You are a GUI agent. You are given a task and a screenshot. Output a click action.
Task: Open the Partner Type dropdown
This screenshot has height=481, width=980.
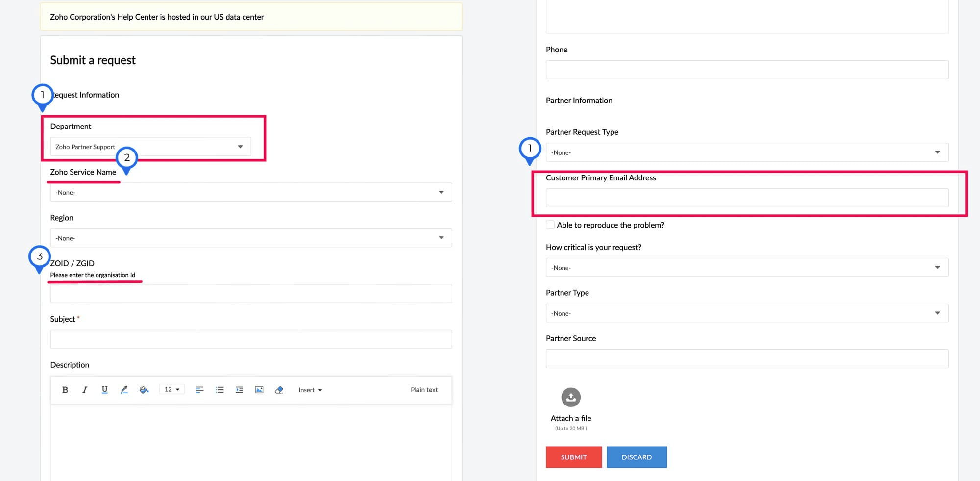[x=747, y=313]
